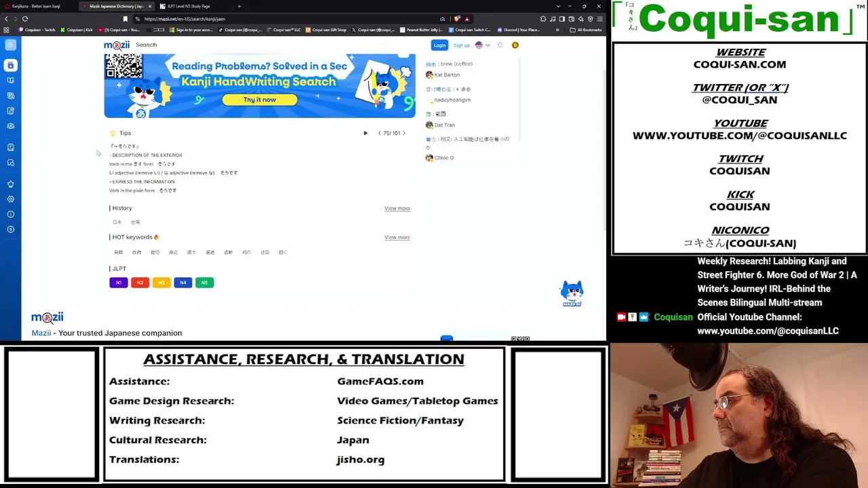The height and width of the screenshot is (488, 868).
Task: Click View more next to HOT keywords
Action: click(x=397, y=237)
